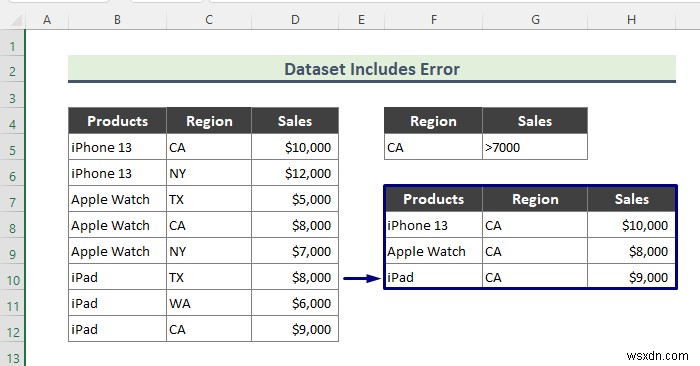Click the 'Dataset Includes Error' title cell
700x366 pixels.
click(372, 69)
